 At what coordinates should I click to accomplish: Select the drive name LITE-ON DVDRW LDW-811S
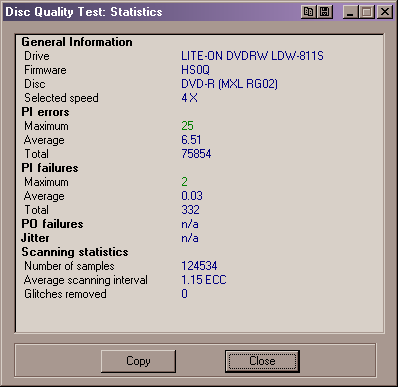(252, 56)
